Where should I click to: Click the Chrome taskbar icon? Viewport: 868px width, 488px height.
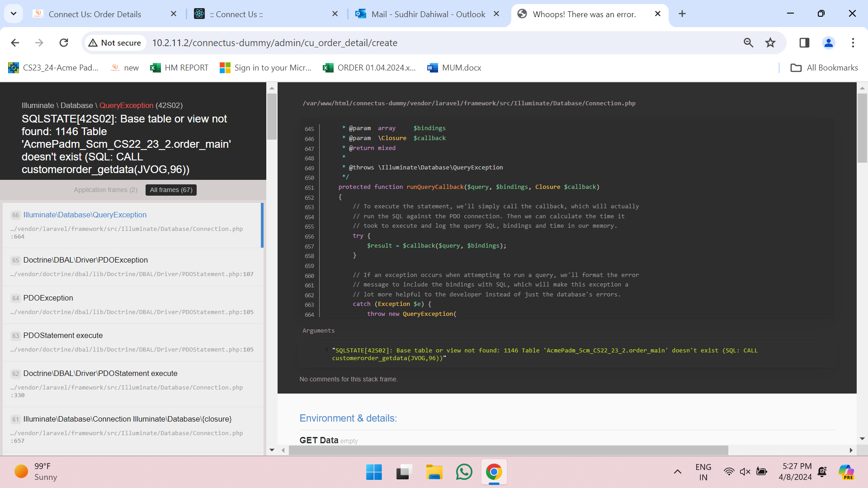click(x=494, y=472)
